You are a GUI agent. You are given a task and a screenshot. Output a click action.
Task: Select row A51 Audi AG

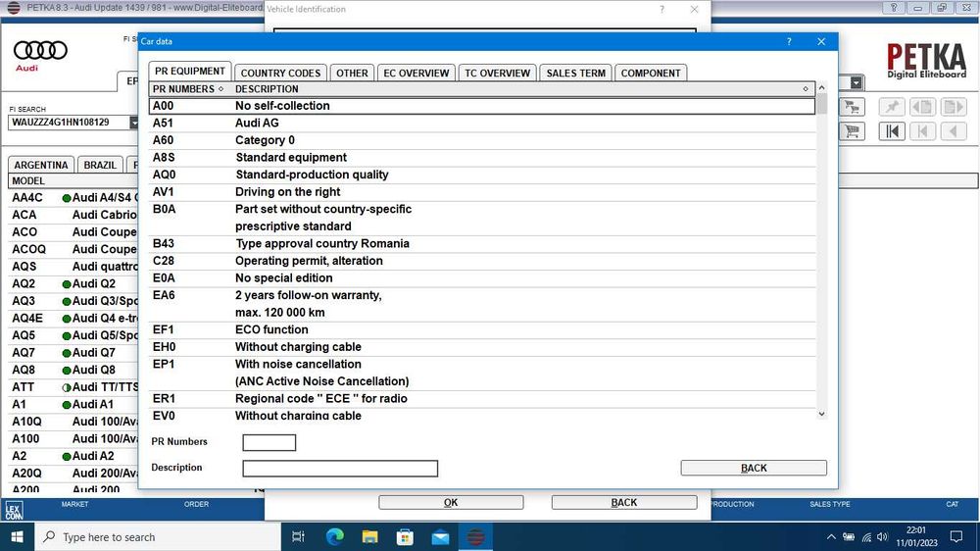(482, 124)
